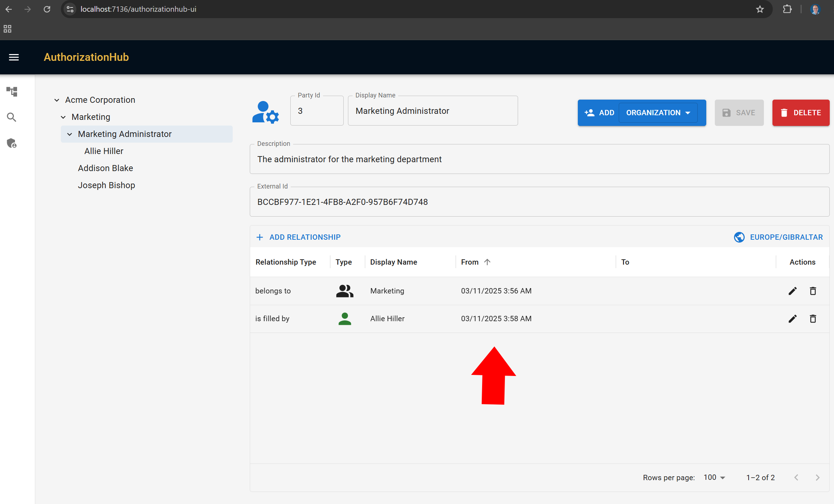834x504 pixels.
Task: Focus the browser address bar URL
Action: (x=138, y=9)
